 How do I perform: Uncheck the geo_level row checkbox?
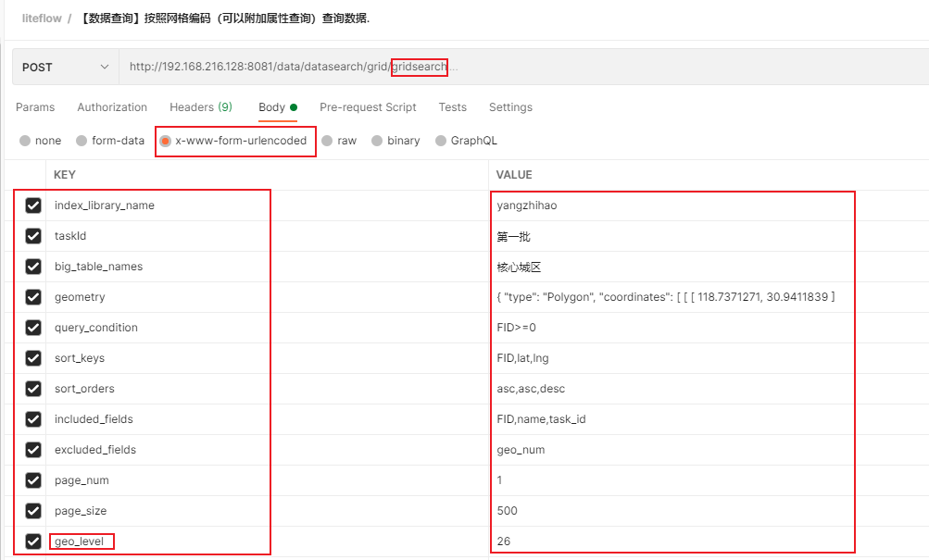pos(33,541)
